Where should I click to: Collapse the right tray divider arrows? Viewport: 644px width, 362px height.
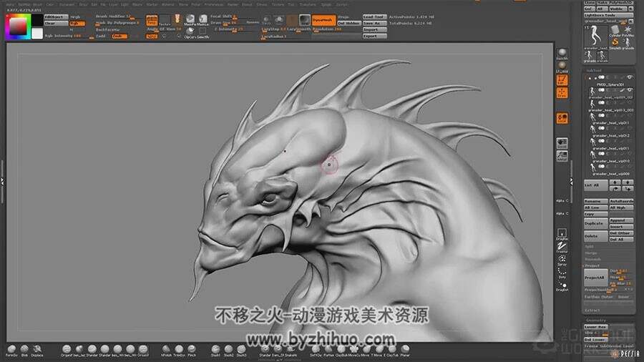(x=571, y=180)
